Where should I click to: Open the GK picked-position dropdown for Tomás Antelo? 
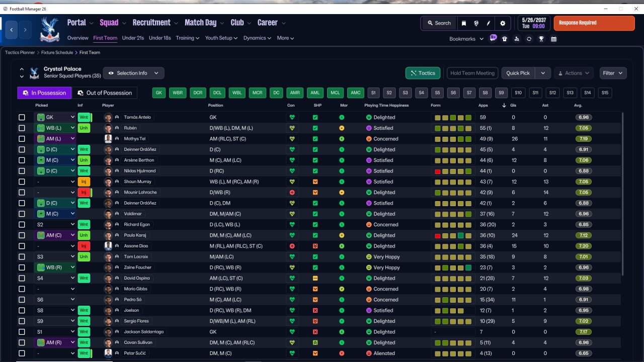[55, 117]
